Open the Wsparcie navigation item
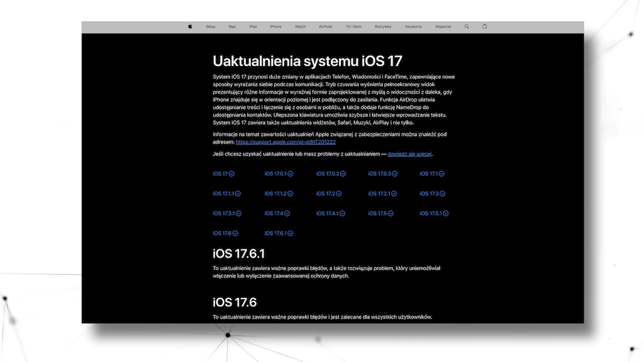644x362 pixels. tap(443, 26)
